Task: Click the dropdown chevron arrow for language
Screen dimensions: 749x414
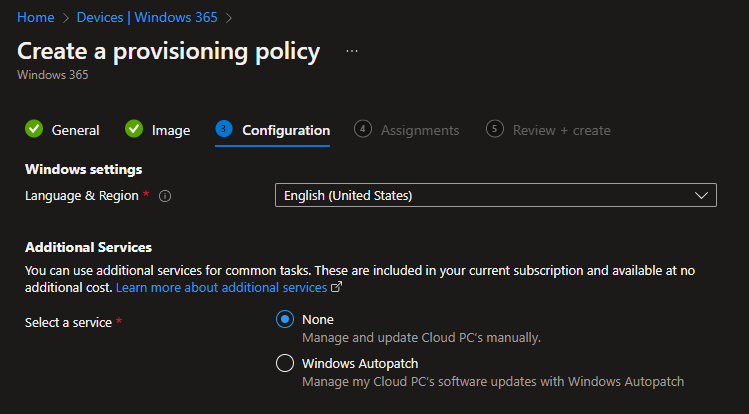Action: (x=702, y=196)
